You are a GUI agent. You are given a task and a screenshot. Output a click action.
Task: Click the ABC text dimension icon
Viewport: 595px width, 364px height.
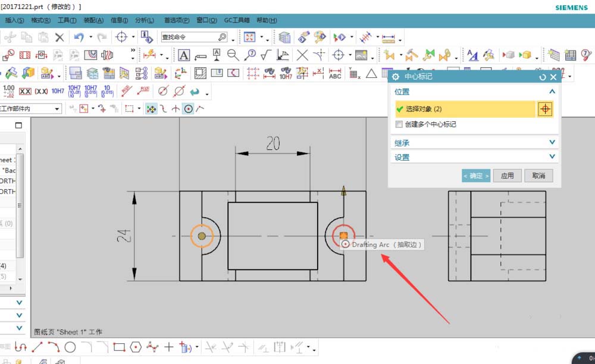click(334, 73)
